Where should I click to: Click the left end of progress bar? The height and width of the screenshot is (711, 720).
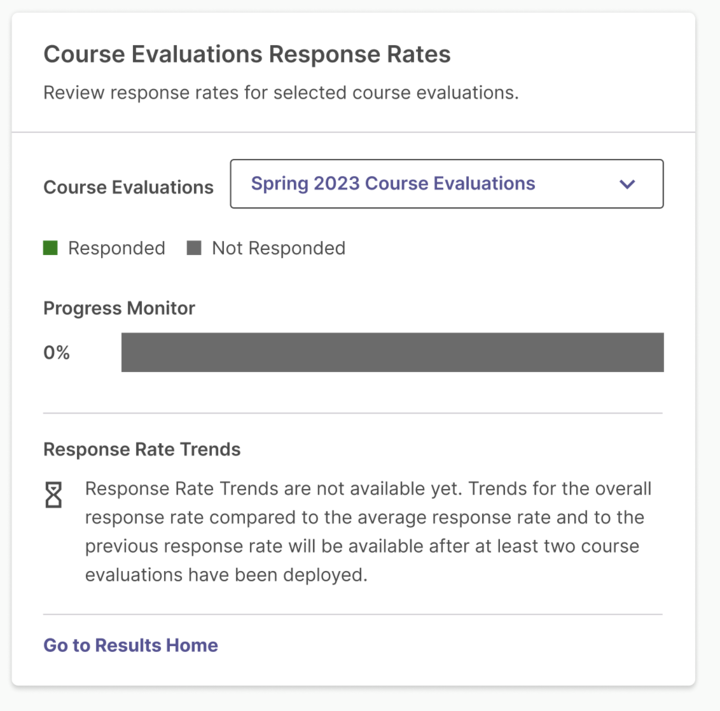[x=128, y=352]
